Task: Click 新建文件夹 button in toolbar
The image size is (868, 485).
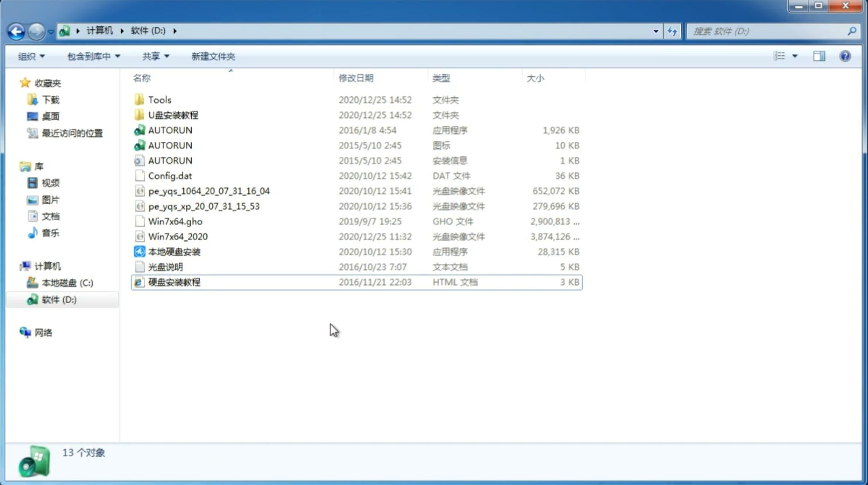Action: [x=213, y=56]
